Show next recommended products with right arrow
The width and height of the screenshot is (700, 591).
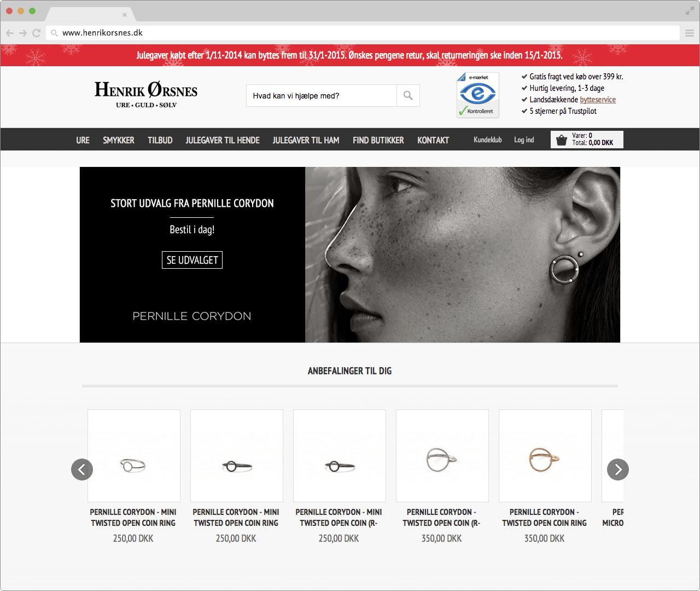(617, 470)
